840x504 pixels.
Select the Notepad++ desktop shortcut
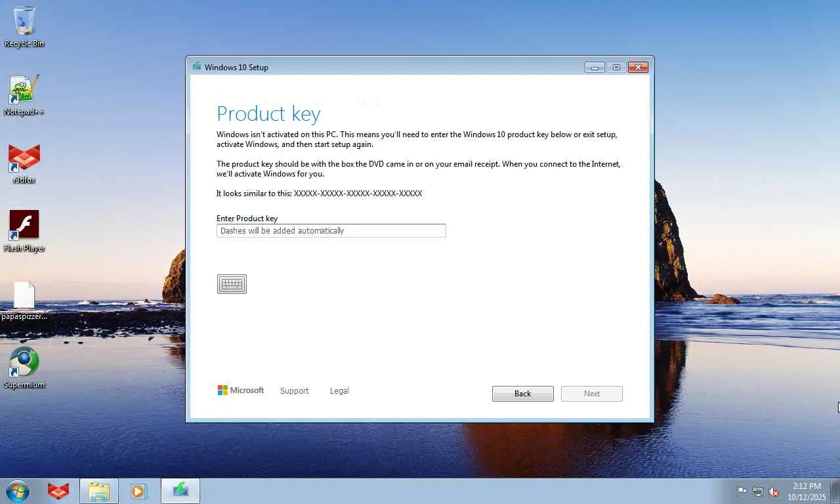24,95
